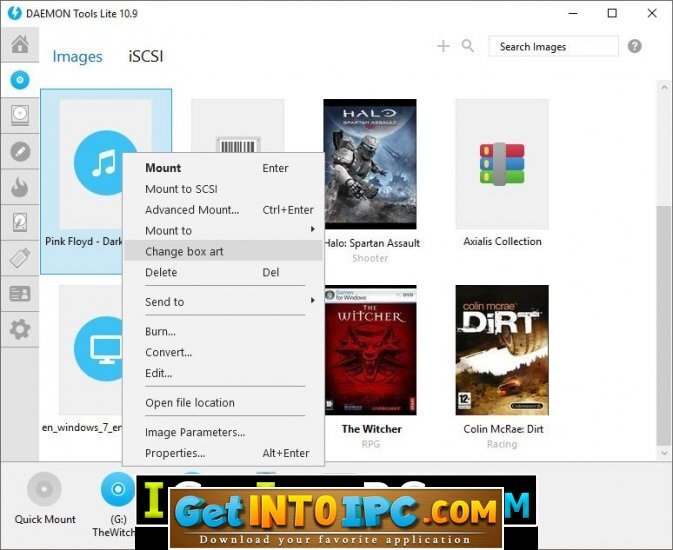Choose Burn... from context menu
Viewport: 673px width, 550px height.
tap(223, 331)
